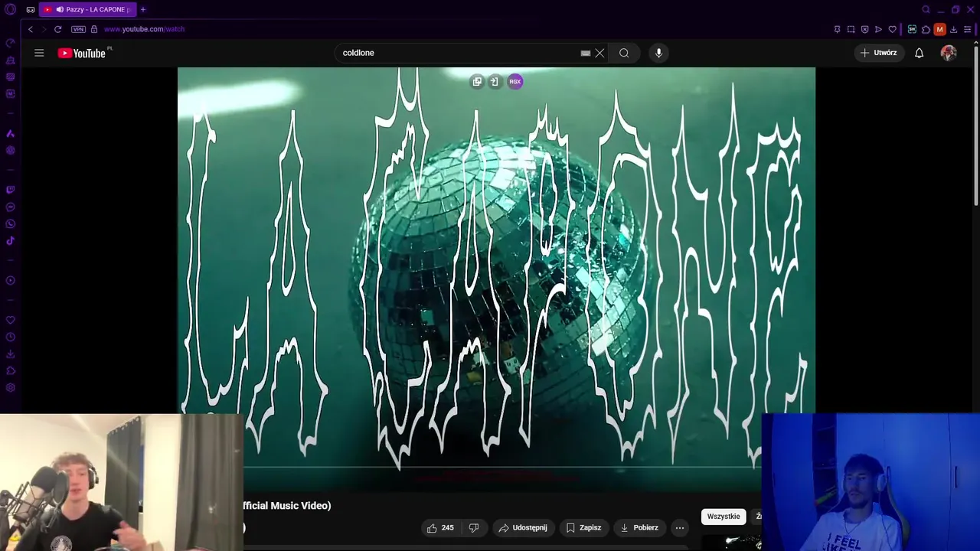980x551 pixels.
Task: Open extensions cube in the sidebar
Action: point(10,371)
